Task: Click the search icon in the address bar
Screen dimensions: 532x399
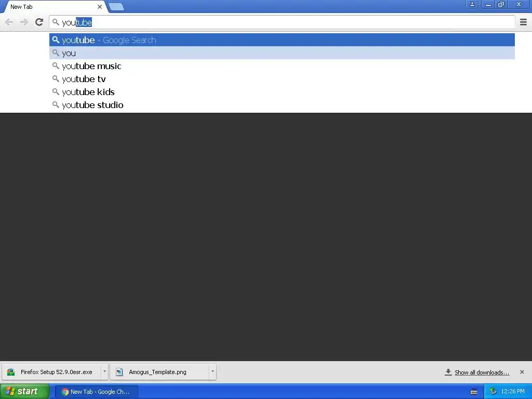Action: [x=56, y=22]
